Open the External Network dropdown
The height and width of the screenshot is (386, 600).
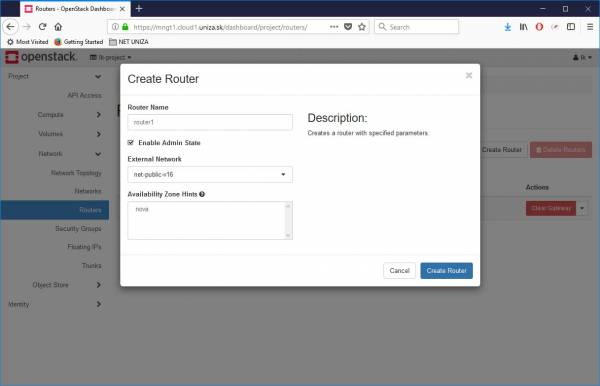[210, 174]
